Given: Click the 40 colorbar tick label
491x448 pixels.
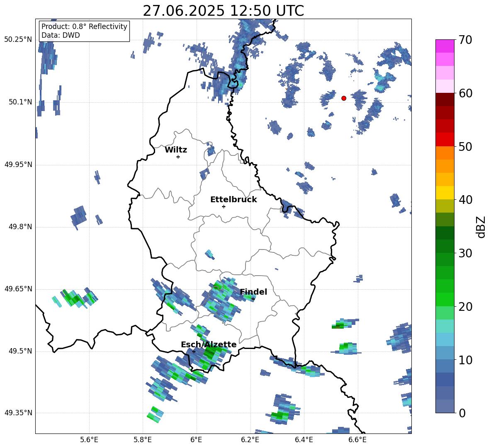Looking at the screenshot, I should [x=465, y=200].
